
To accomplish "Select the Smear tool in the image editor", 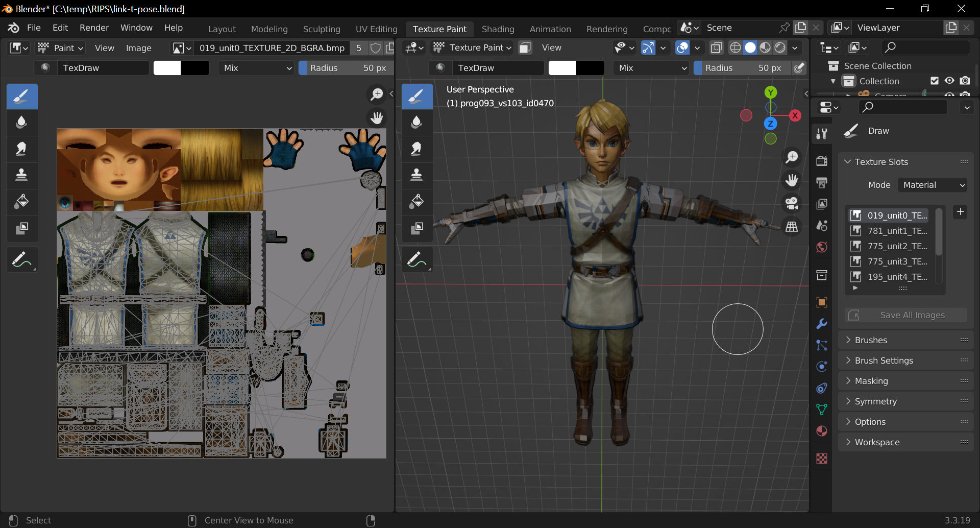I will tap(22, 149).
